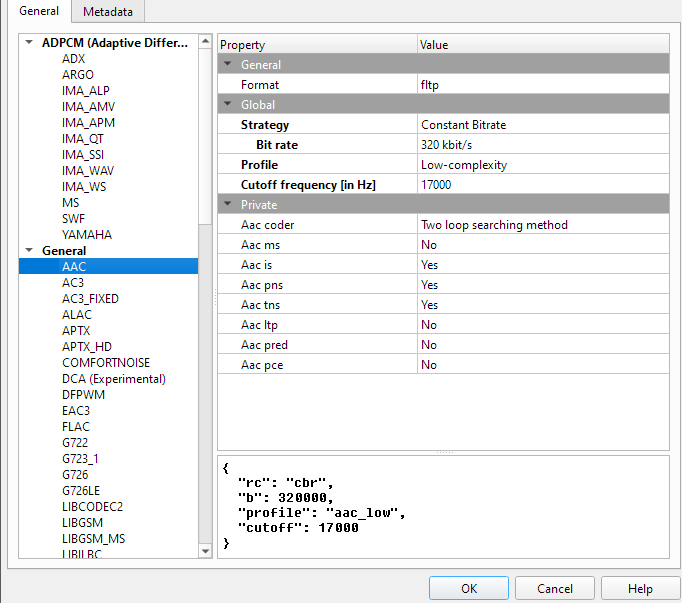Pick the IMA_WAV codec

coord(89,171)
